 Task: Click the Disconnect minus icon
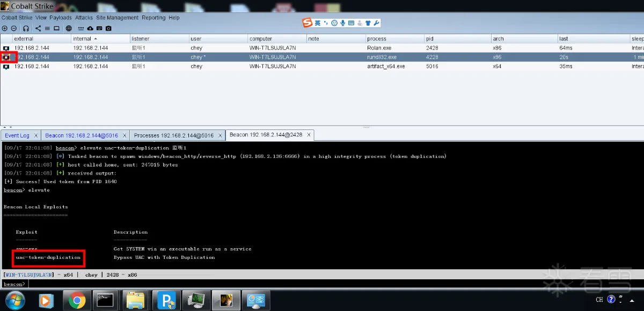point(14,28)
